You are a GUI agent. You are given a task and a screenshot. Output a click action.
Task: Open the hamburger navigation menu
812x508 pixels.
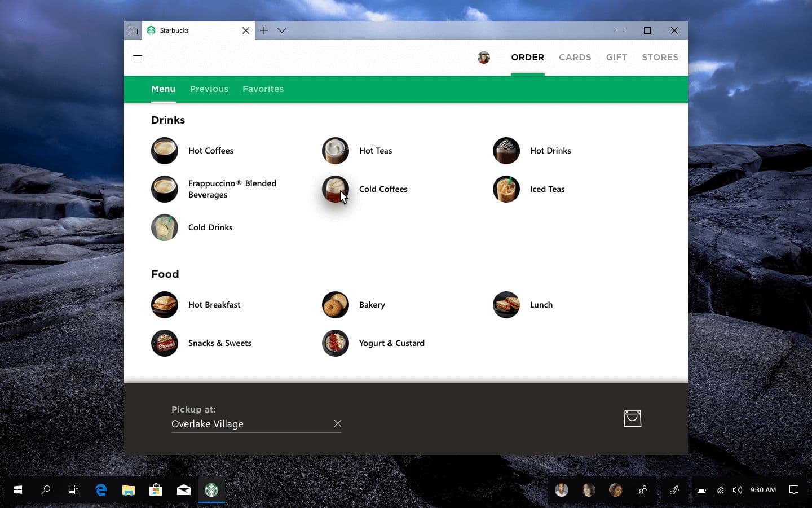[138, 58]
